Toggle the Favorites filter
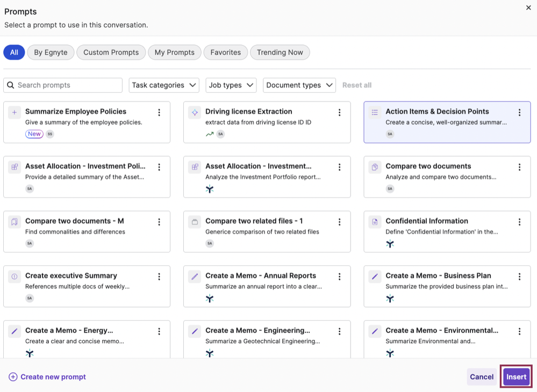 point(225,52)
